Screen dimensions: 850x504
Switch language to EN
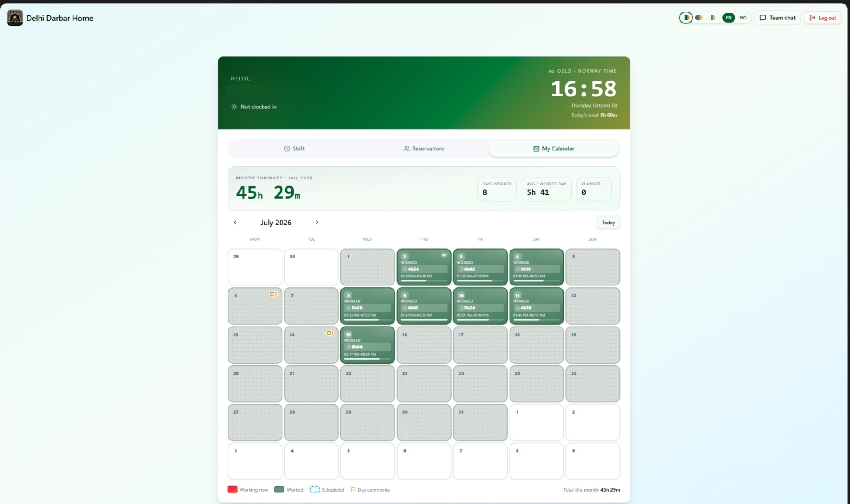tap(729, 18)
